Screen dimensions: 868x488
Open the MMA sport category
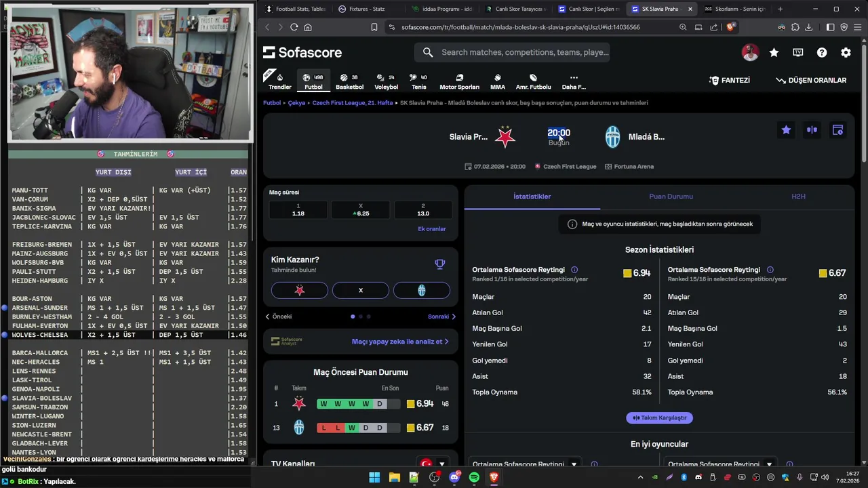(498, 81)
